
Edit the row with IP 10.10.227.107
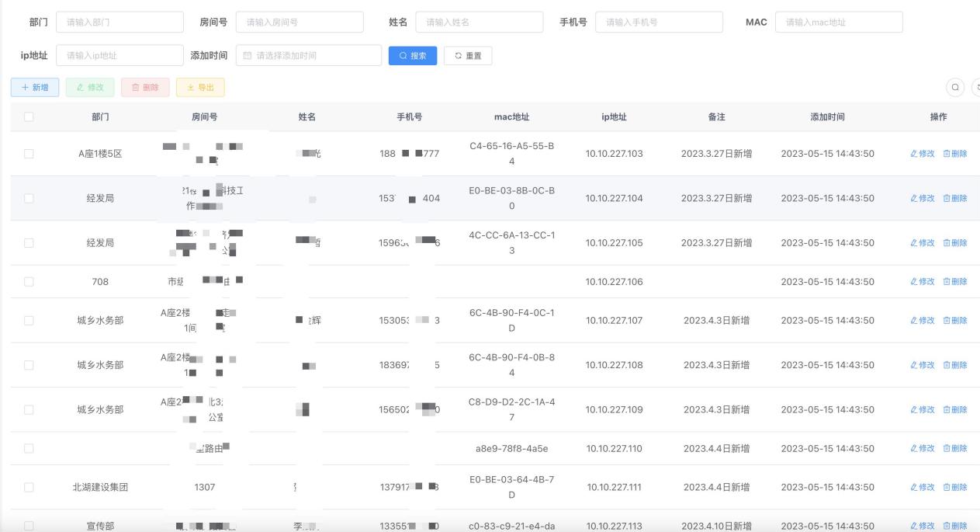(923, 321)
